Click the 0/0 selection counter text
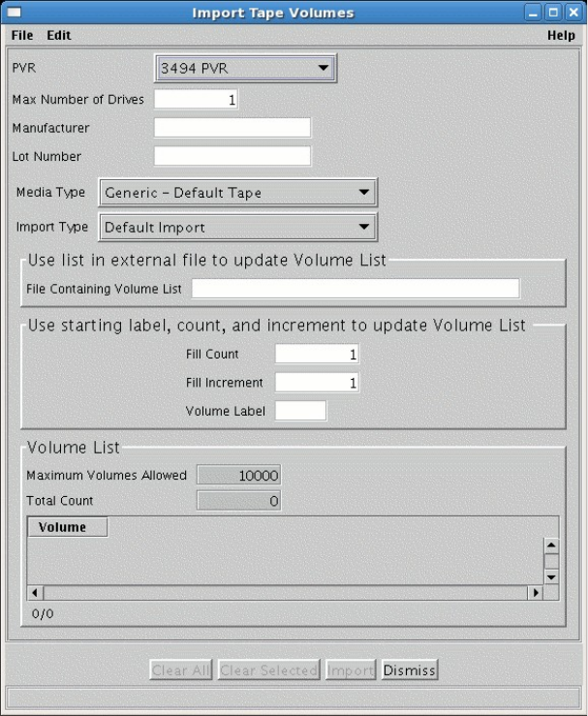 coord(43,613)
